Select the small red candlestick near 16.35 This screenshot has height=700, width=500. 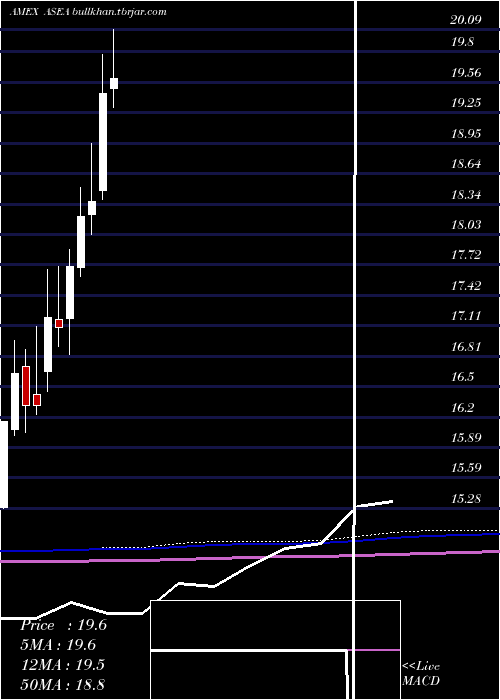[x=37, y=400]
